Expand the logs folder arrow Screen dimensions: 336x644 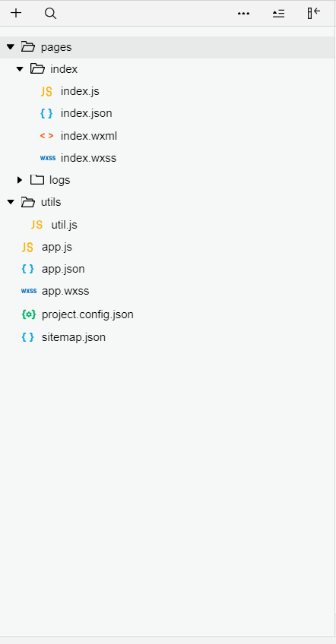[19, 180]
